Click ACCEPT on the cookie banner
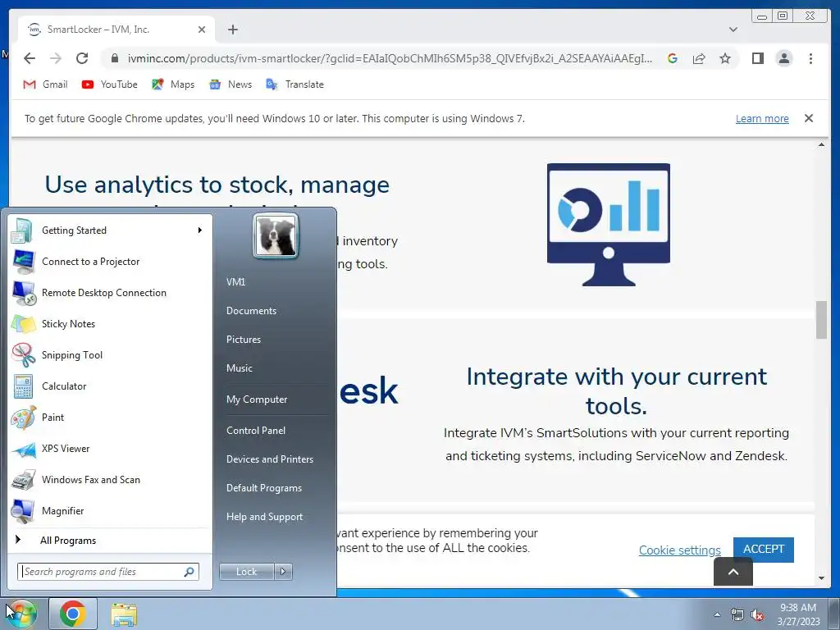This screenshot has height=630, width=840. coord(764,549)
